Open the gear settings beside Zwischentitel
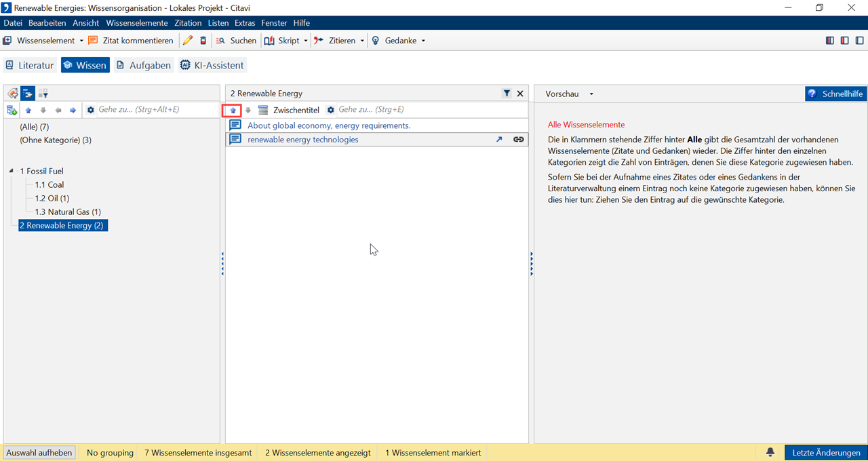868x461 pixels. pos(331,110)
